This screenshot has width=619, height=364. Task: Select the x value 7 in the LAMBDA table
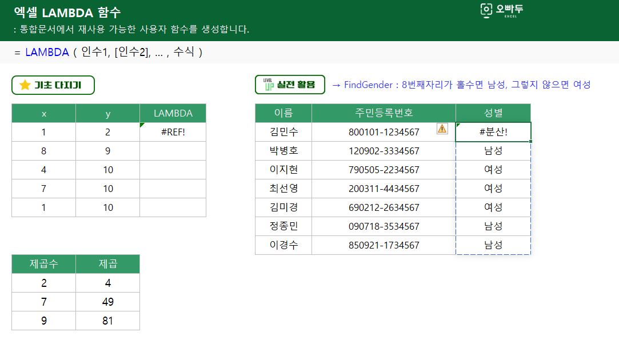tap(44, 189)
